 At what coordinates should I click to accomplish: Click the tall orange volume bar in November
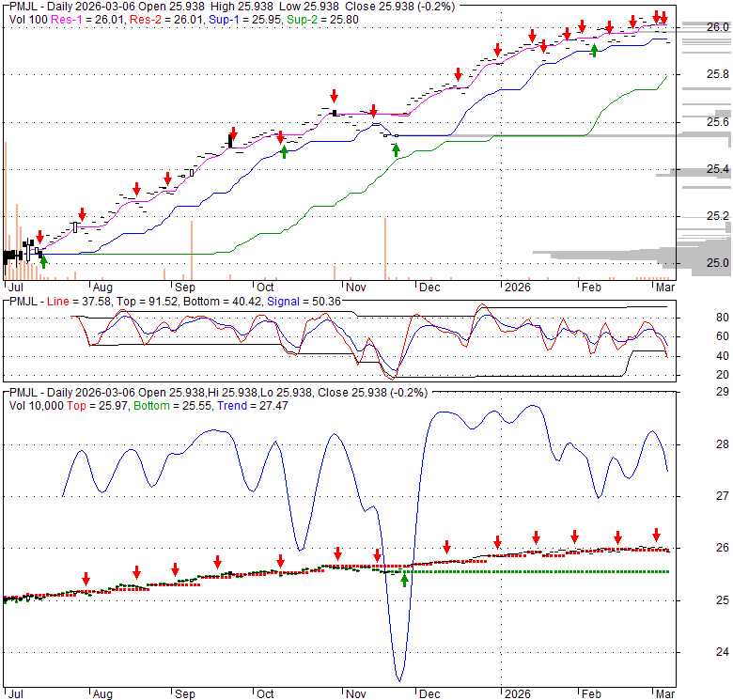tap(385, 248)
